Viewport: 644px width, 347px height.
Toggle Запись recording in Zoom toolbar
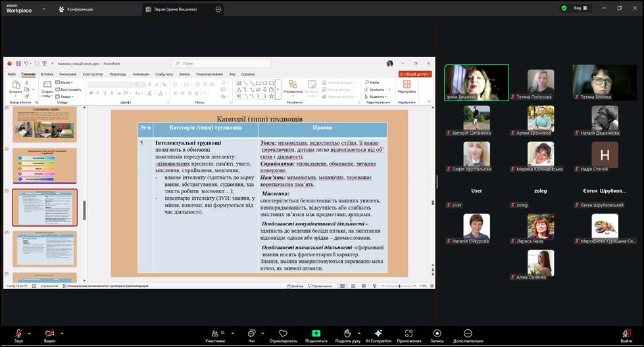pos(437,334)
